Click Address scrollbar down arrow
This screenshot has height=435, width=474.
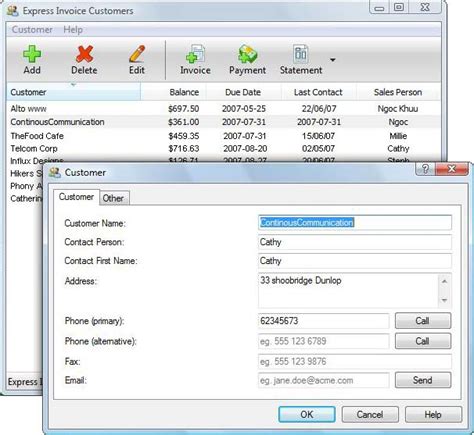pyautogui.click(x=444, y=300)
